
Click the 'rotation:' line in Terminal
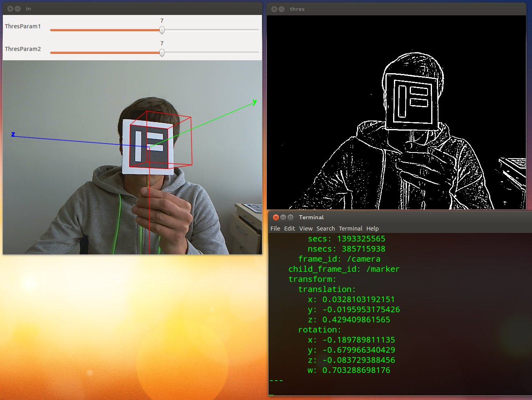(x=319, y=330)
